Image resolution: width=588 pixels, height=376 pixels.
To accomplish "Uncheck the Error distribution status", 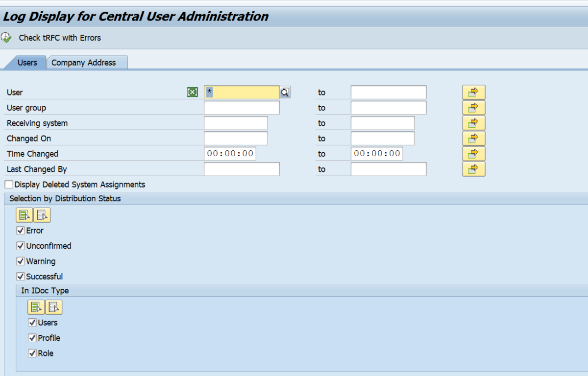I will tap(20, 230).
